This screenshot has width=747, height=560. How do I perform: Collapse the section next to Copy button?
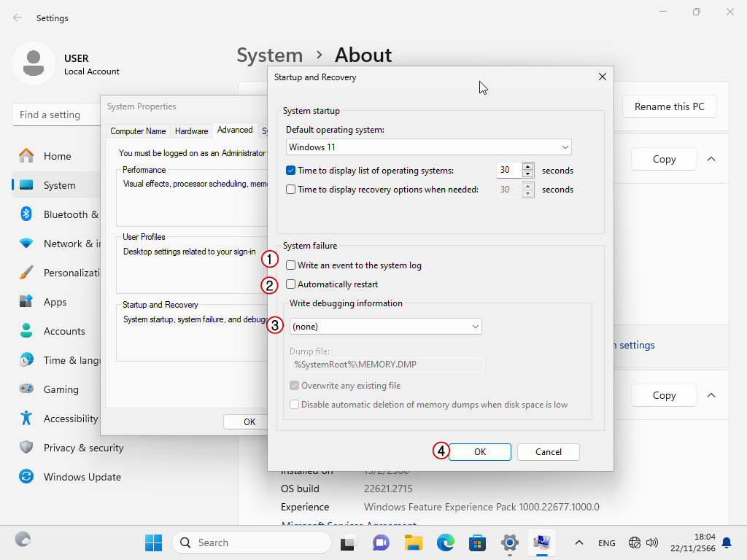(711, 159)
